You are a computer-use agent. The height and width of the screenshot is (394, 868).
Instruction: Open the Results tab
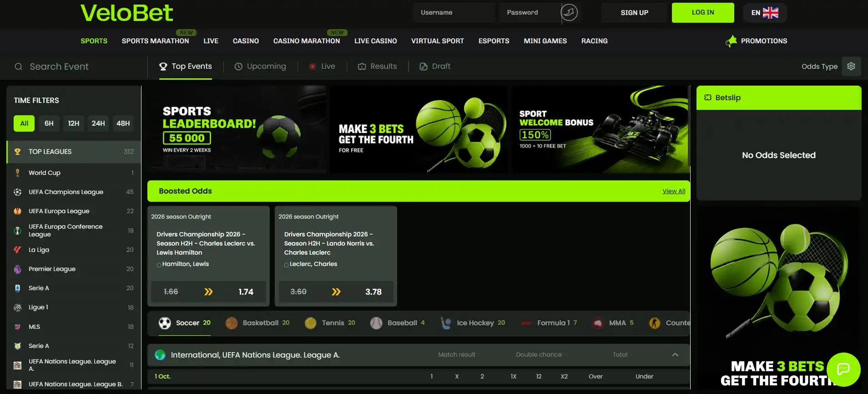[x=377, y=67]
